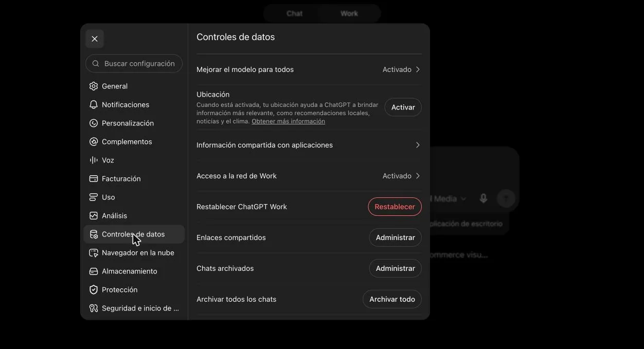The height and width of the screenshot is (349, 644).
Task: Open the Media dropdown in background composer
Action: point(449,198)
